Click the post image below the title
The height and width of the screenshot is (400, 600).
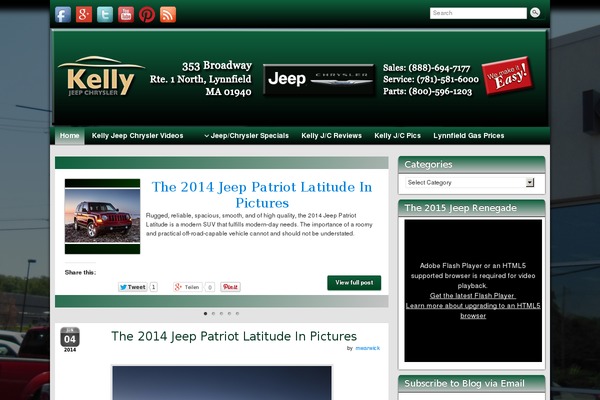pos(222,383)
